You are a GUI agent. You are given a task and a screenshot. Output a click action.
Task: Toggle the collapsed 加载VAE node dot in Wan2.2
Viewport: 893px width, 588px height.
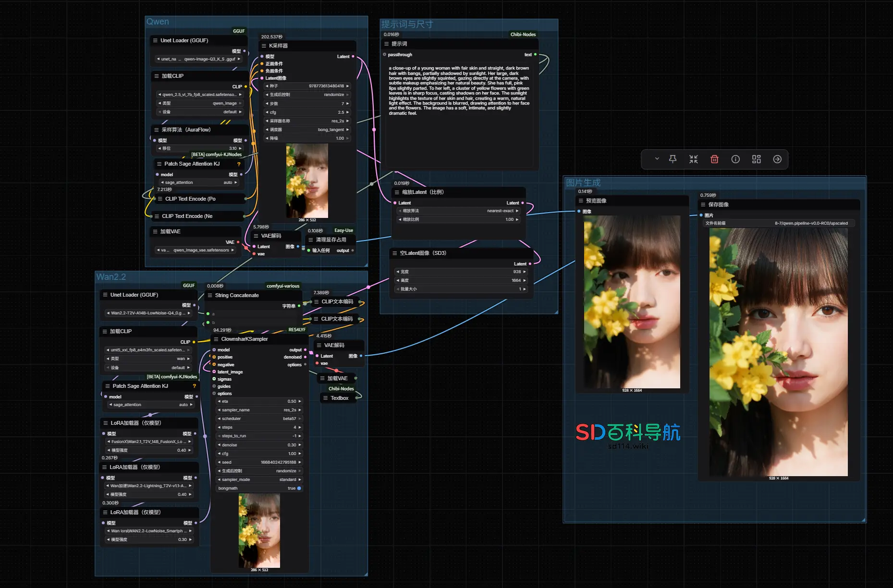(355, 378)
